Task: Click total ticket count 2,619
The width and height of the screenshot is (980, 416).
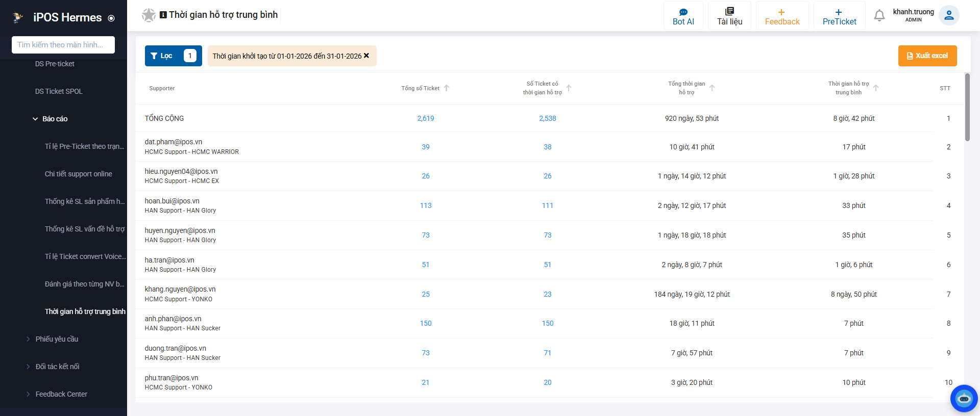Action: 426,118
